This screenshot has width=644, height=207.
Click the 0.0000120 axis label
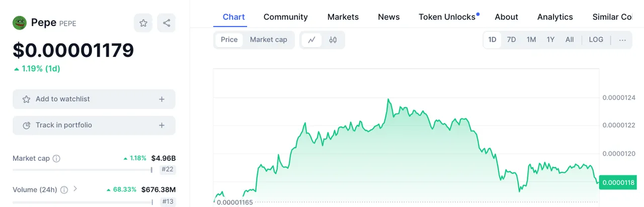[x=618, y=154]
